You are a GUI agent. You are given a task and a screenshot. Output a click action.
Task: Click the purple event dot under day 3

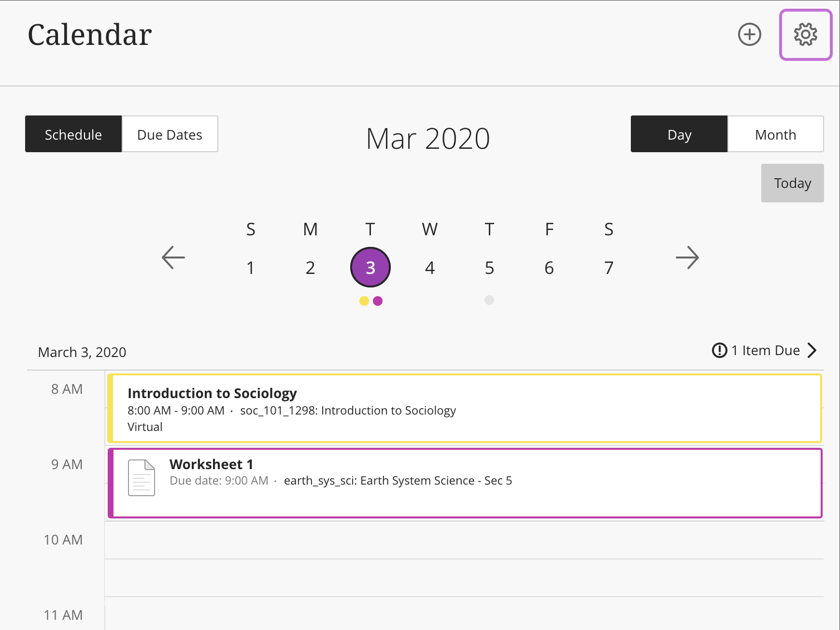378,301
